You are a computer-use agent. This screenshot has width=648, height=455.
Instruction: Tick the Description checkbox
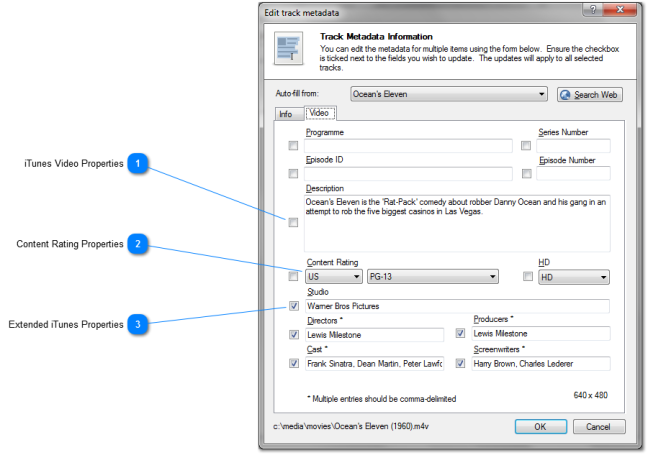[293, 223]
